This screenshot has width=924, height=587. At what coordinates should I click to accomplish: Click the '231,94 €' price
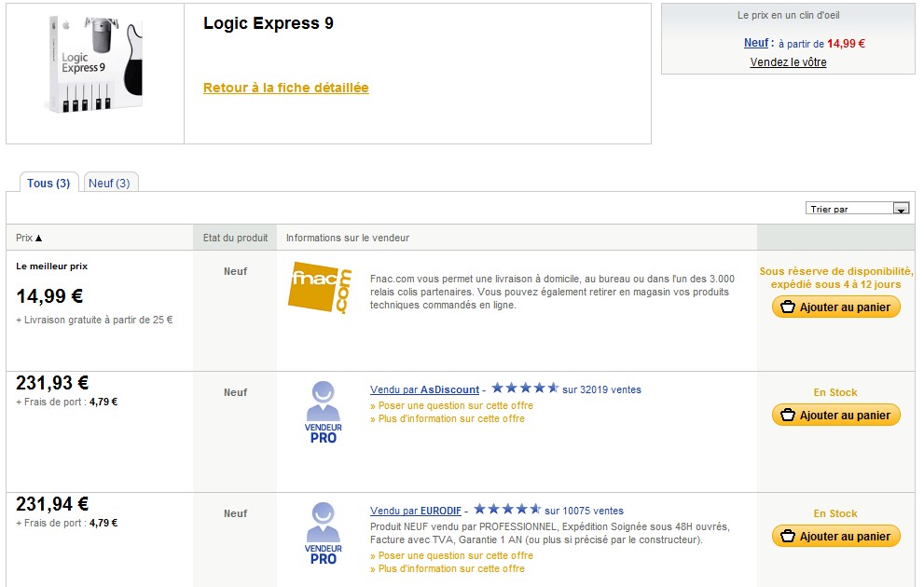click(52, 505)
